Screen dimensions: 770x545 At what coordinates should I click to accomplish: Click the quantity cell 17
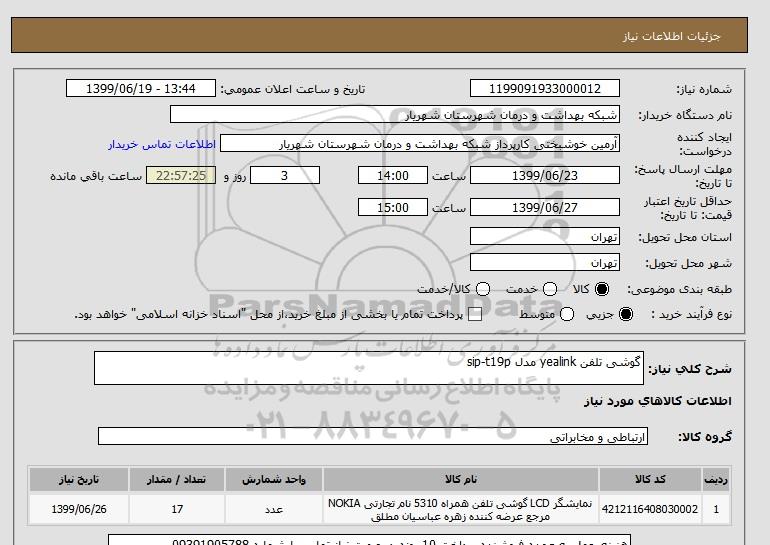(x=177, y=509)
